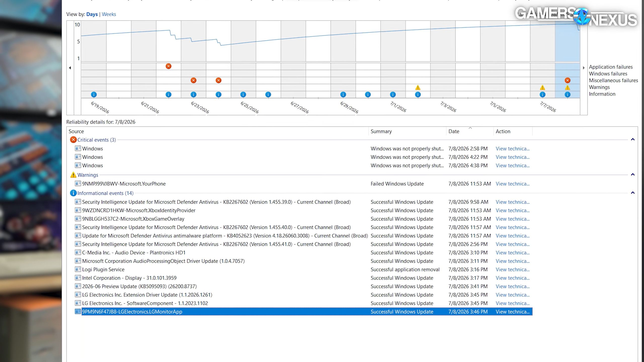Select the information icon on 7/2/2026
The width and height of the screenshot is (644, 362).
pos(418,95)
